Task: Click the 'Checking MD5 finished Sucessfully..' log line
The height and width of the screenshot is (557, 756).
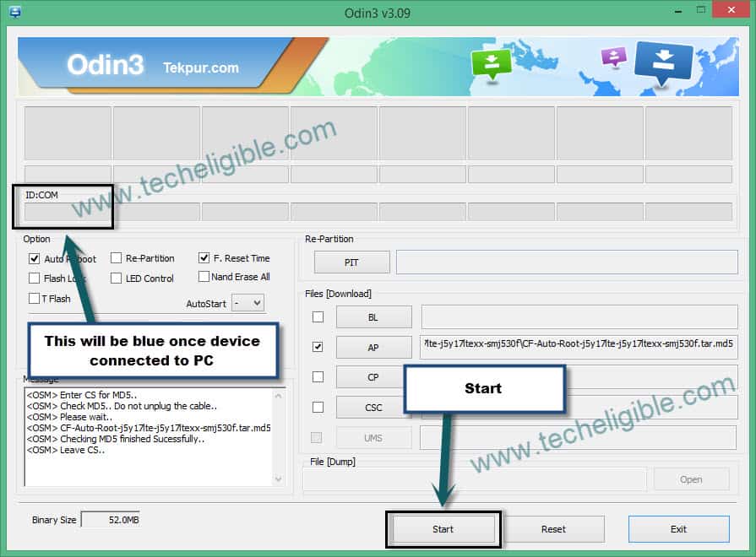Action: click(116, 439)
